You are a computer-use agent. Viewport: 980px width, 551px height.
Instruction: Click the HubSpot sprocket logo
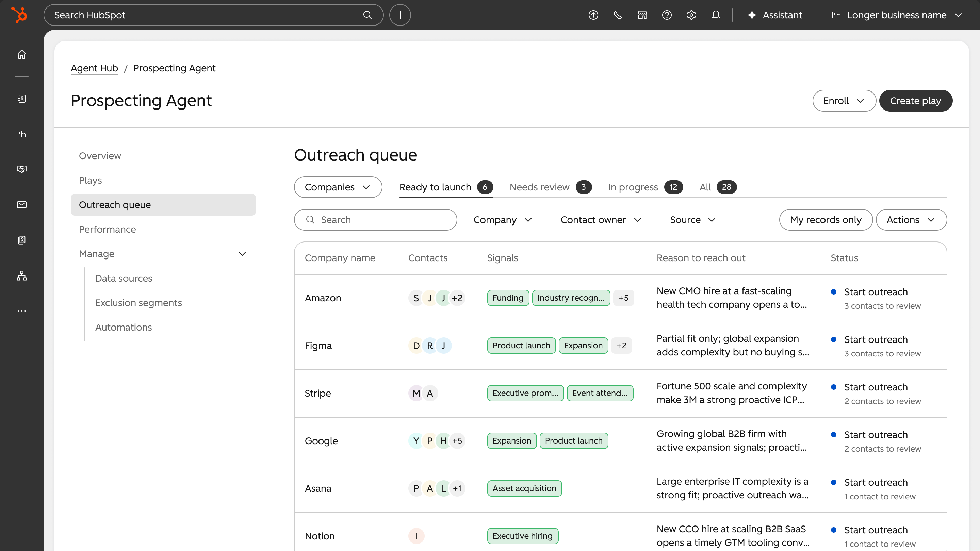(x=19, y=15)
